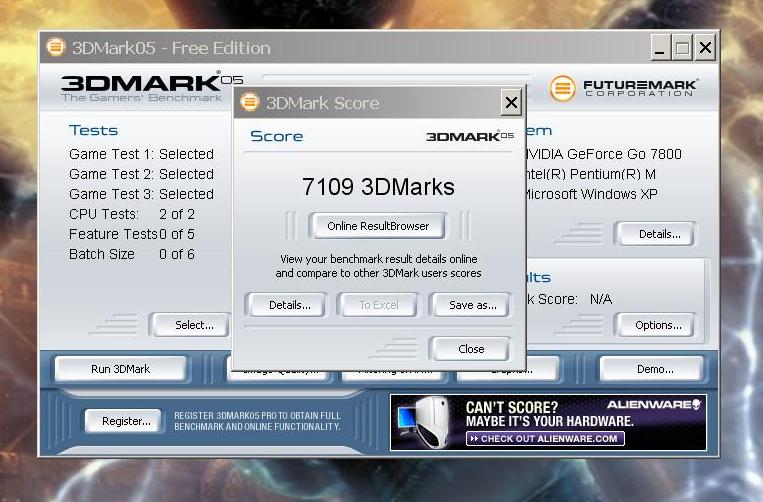Click the Score N/A results value
Image resolution: width=763 pixels, height=502 pixels.
[x=600, y=299]
